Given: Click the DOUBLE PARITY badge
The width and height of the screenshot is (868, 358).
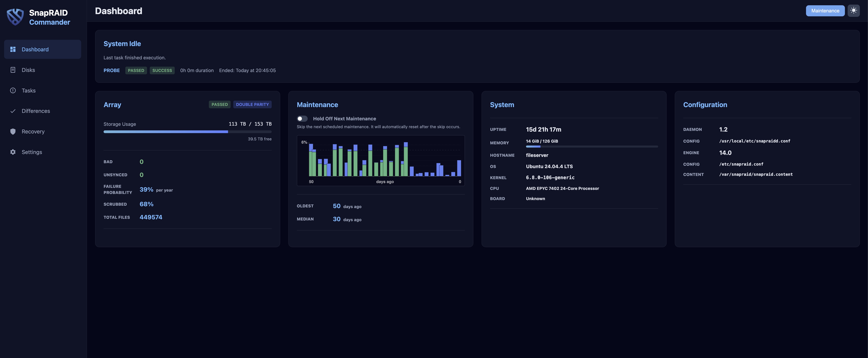Looking at the screenshot, I should point(252,104).
